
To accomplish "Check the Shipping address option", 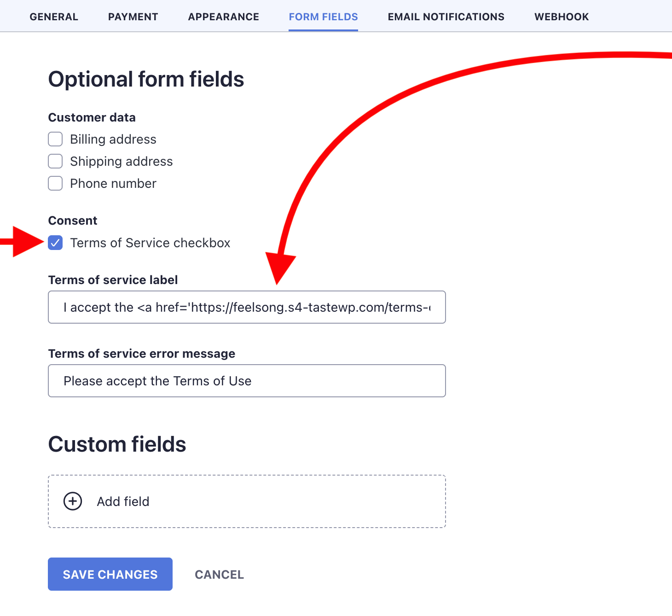I will [x=55, y=161].
